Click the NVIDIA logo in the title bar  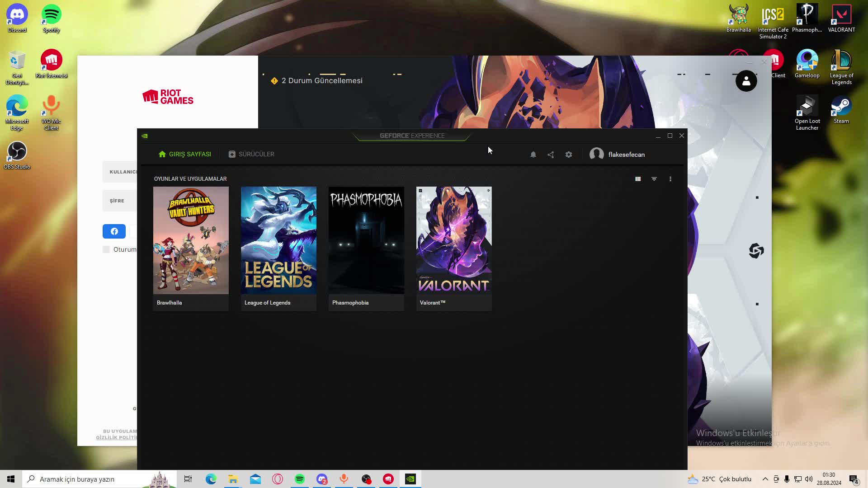point(145,136)
